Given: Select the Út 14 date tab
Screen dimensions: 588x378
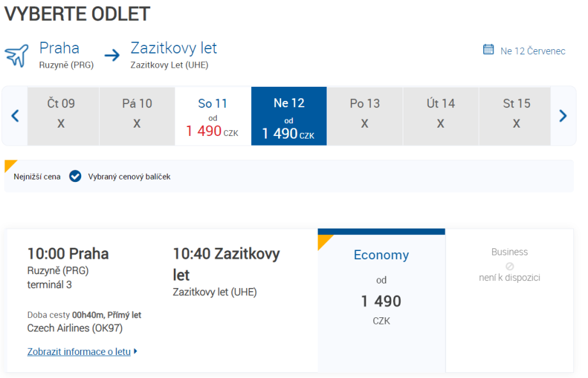Looking at the screenshot, I should (440, 116).
